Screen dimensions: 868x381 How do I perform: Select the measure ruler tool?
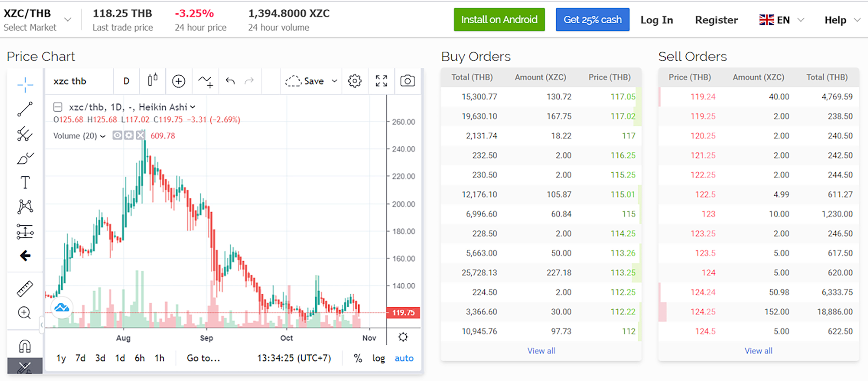(24, 288)
